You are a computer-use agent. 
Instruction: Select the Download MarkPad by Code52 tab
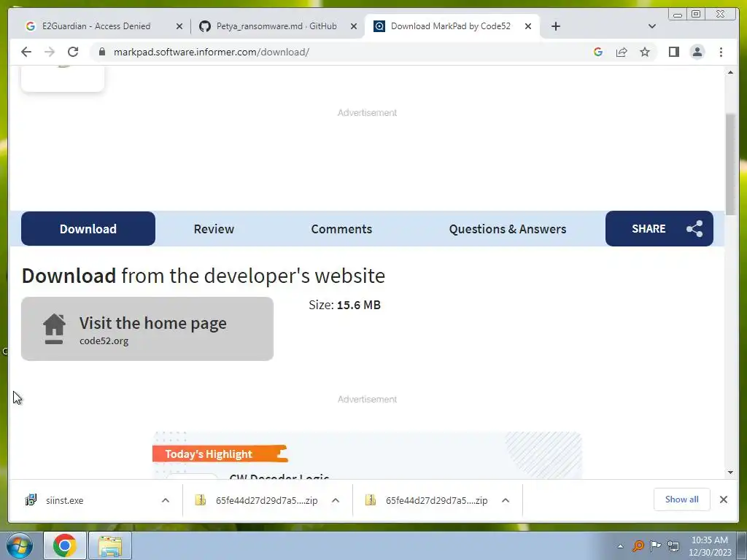point(450,26)
